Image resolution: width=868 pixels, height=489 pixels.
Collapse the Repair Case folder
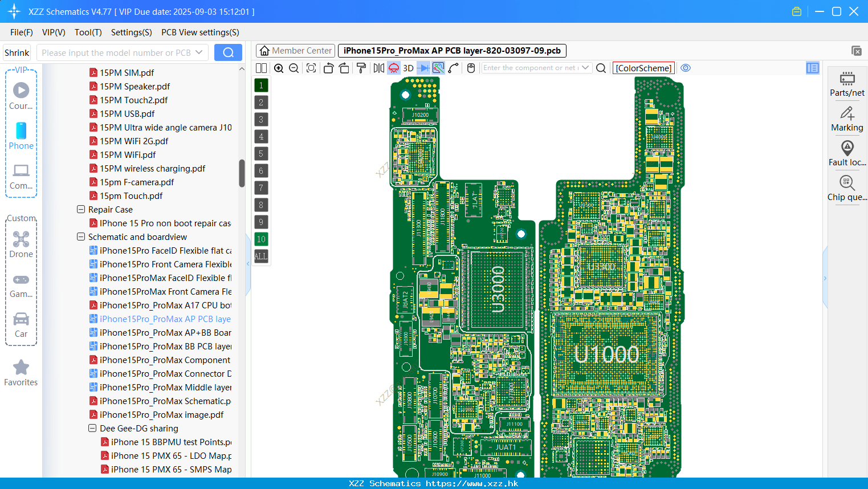point(81,209)
